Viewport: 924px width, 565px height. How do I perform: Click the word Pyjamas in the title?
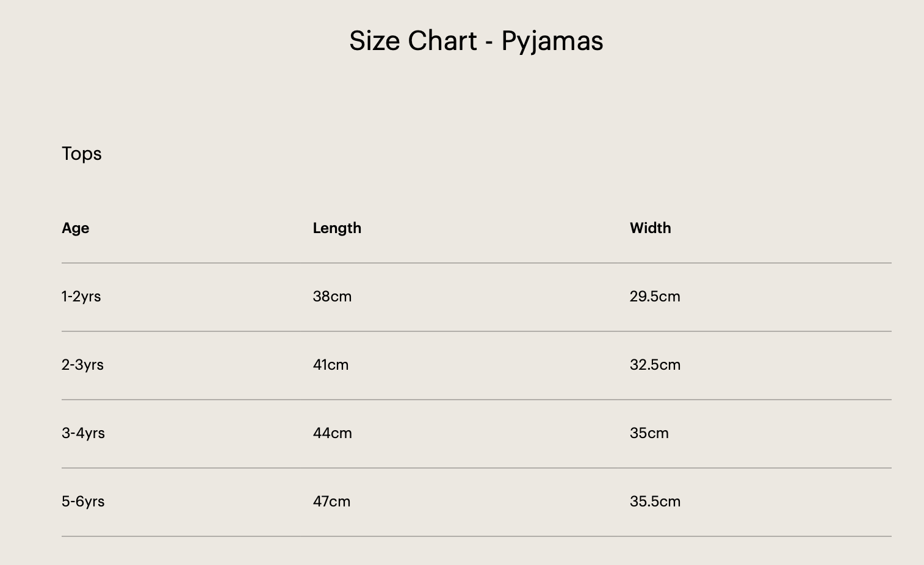pos(552,41)
